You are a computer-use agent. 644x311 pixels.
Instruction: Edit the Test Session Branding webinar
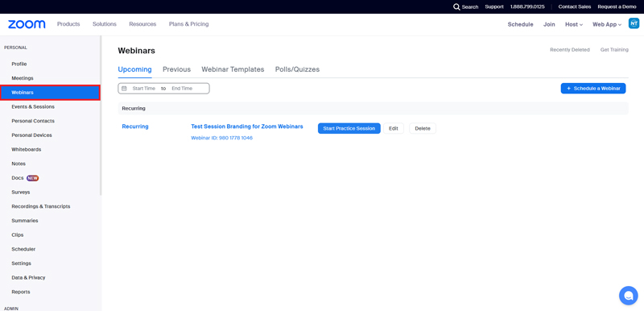pyautogui.click(x=394, y=129)
